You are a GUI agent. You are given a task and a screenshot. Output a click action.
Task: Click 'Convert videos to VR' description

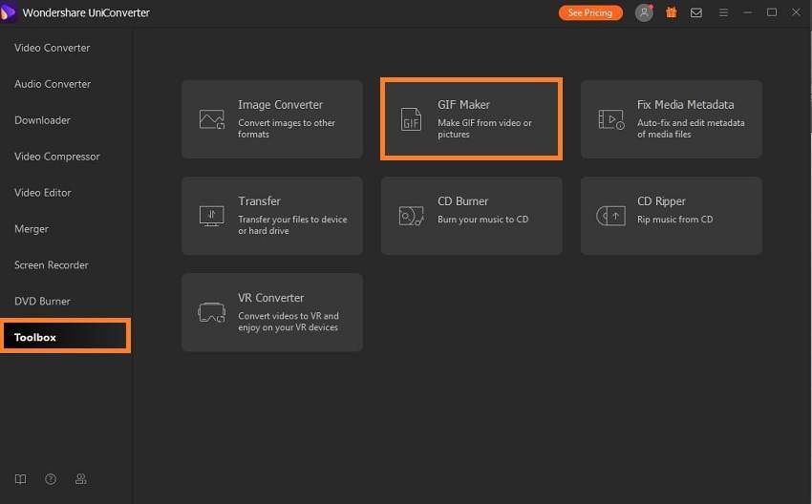(288, 322)
